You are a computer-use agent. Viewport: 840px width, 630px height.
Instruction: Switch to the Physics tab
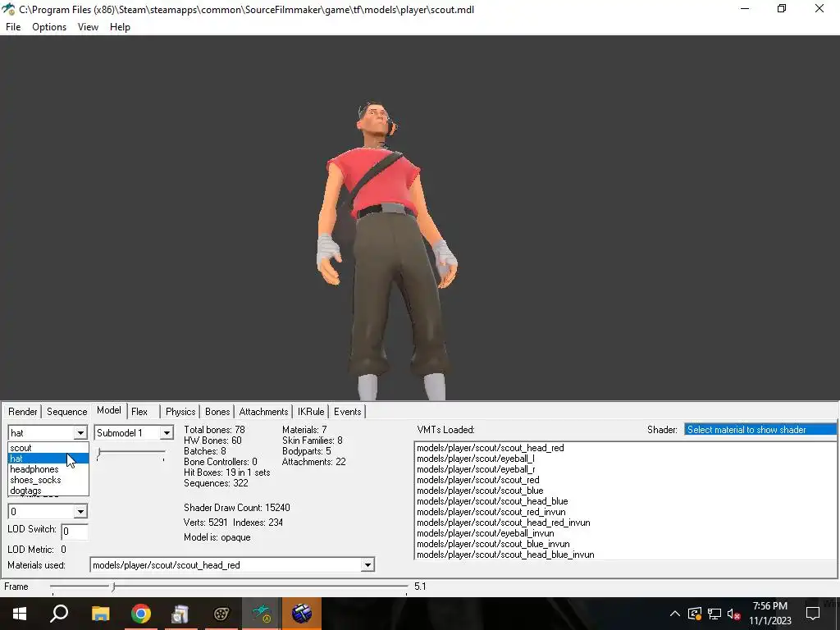point(180,412)
